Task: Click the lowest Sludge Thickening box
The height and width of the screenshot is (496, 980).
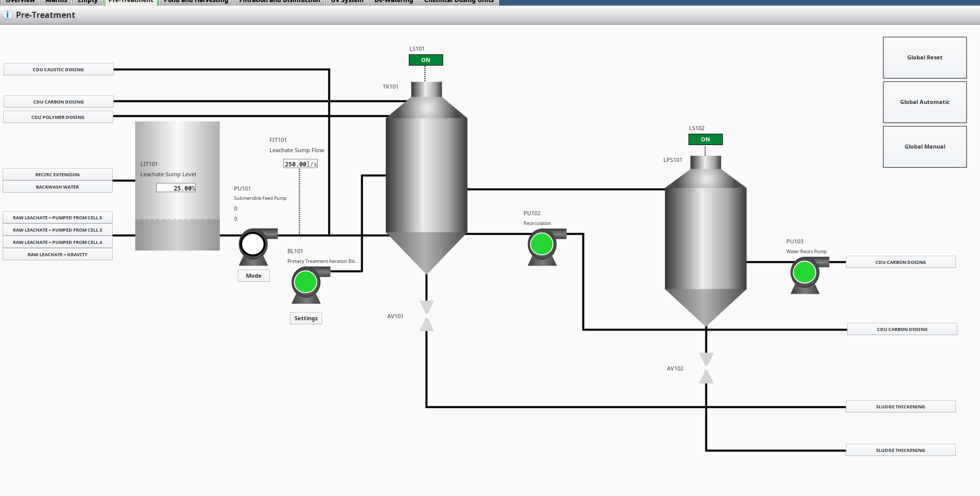Action: (901, 450)
